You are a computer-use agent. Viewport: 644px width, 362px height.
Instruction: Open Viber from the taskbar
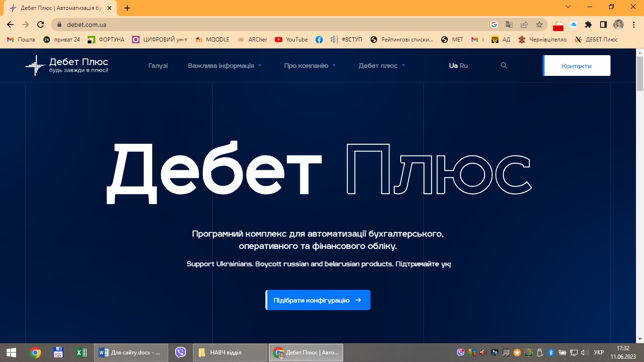181,353
